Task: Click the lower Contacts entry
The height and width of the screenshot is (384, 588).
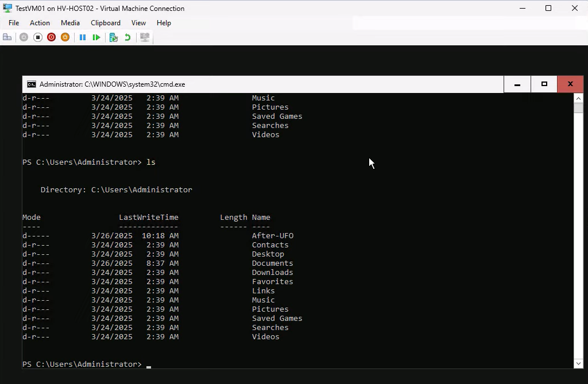Action: coord(270,245)
